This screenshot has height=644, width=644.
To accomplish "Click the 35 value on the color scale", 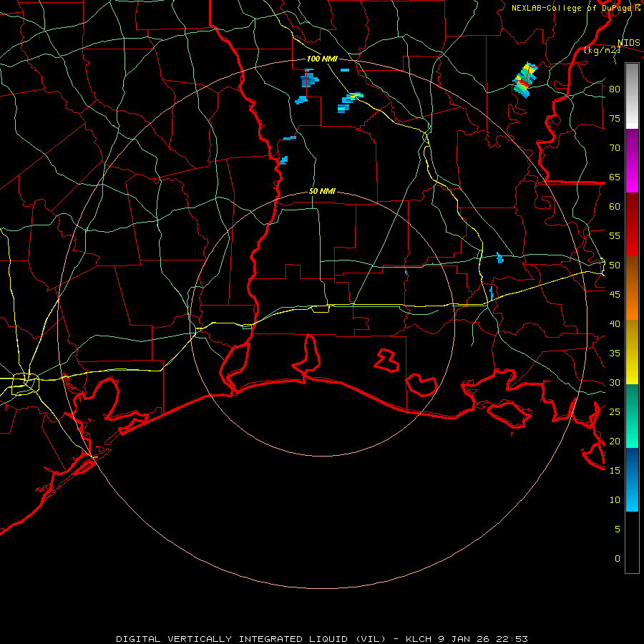I will tap(615, 353).
